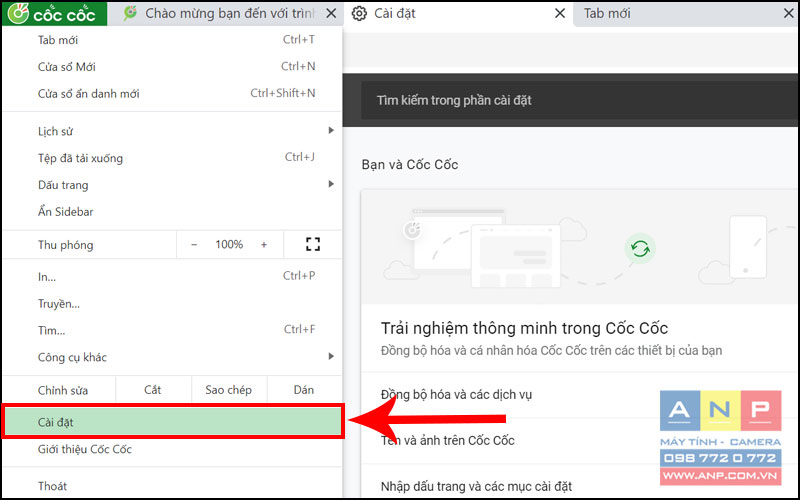Select the In... print option

pyautogui.click(x=172, y=277)
